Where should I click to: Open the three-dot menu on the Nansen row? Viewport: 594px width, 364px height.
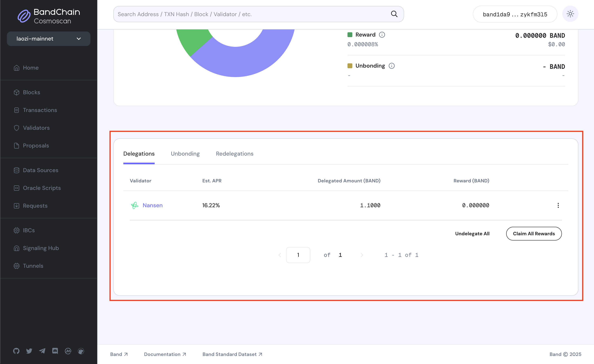pos(558,205)
